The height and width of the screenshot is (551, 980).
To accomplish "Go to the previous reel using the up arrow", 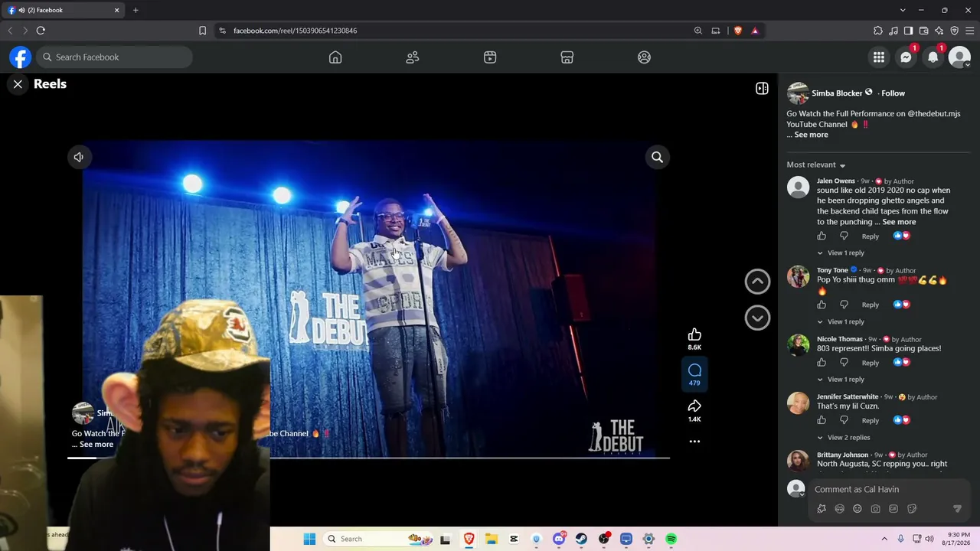I will (x=757, y=282).
